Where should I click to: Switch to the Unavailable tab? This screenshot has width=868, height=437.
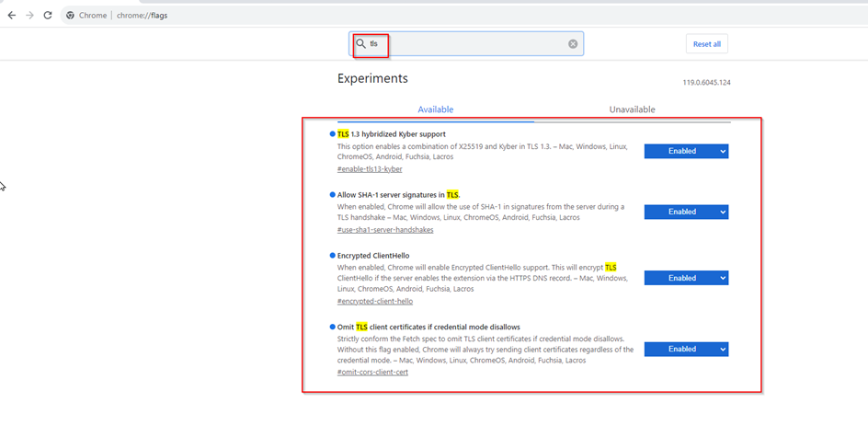633,109
